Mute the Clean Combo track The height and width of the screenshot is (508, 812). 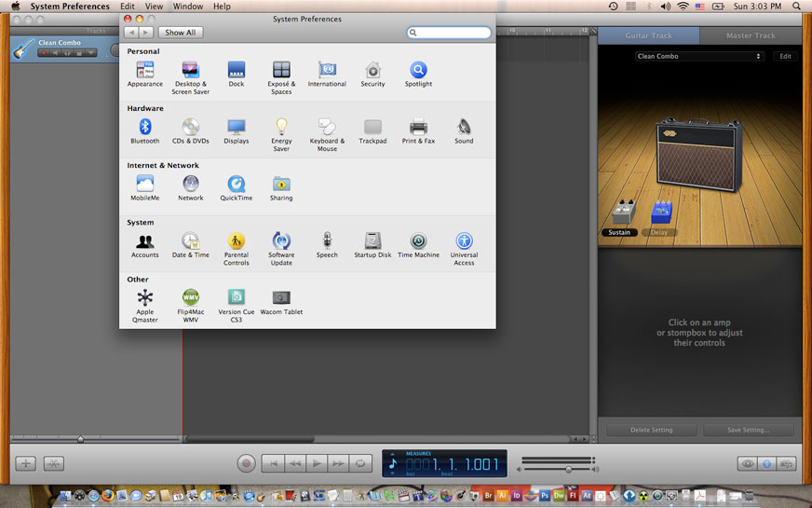[x=55, y=53]
